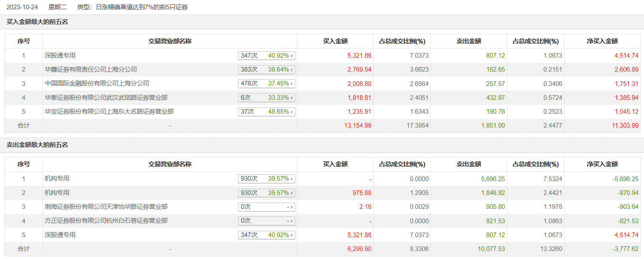
Task: Click the 买入金额最大的前五名 section header
Action: point(37,22)
